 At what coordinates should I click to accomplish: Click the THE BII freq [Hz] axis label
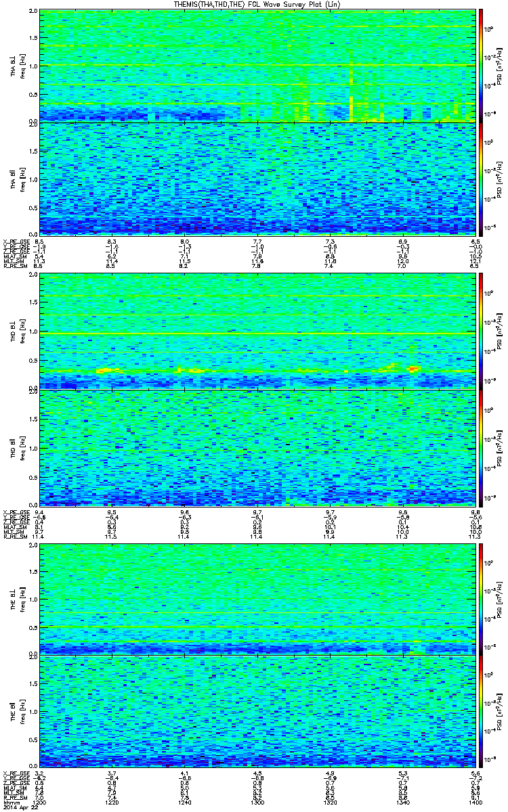point(22,711)
